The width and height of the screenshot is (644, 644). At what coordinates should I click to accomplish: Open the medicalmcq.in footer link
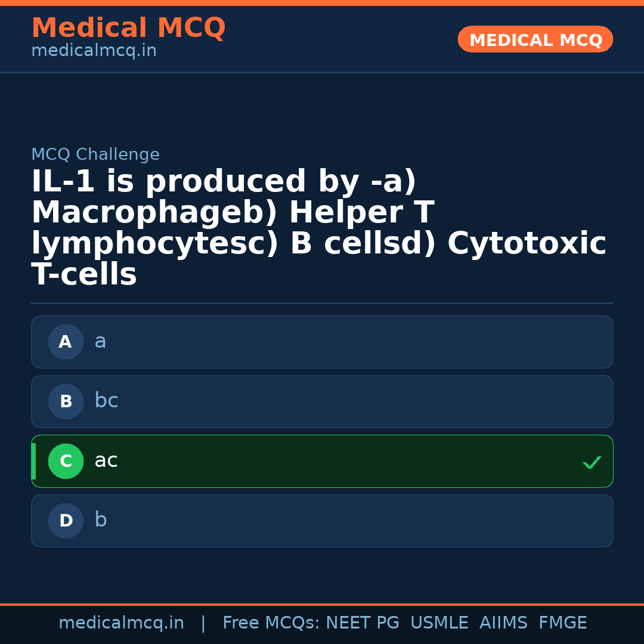[x=122, y=622]
